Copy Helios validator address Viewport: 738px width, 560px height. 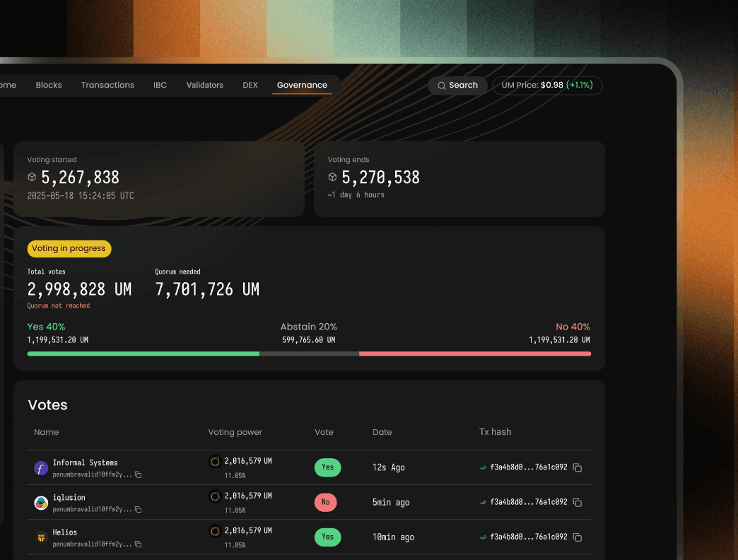point(139,544)
